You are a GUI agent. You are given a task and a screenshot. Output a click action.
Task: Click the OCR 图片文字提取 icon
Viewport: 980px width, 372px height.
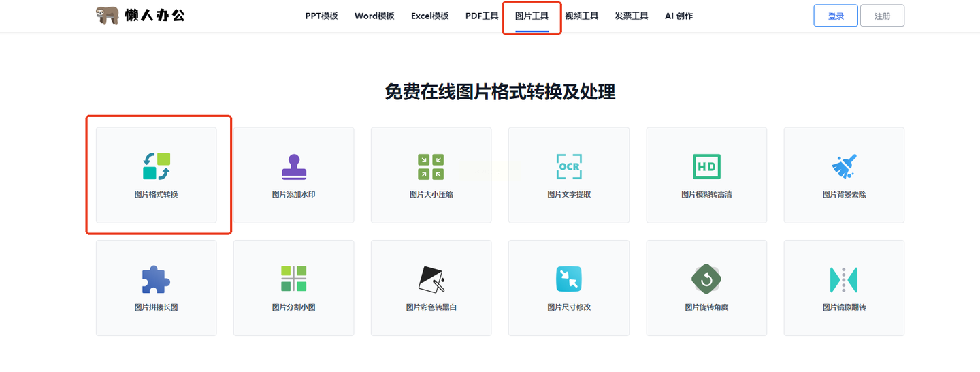569,167
